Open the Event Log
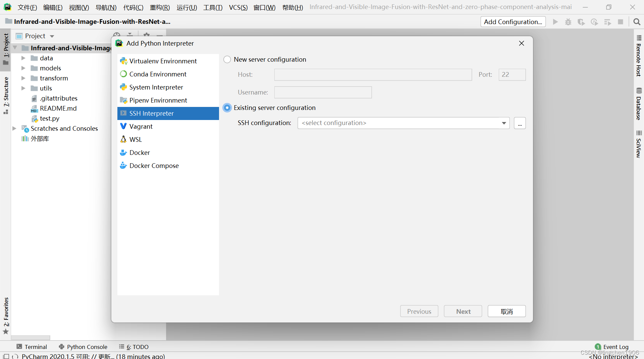The height and width of the screenshot is (359, 644). tap(611, 347)
